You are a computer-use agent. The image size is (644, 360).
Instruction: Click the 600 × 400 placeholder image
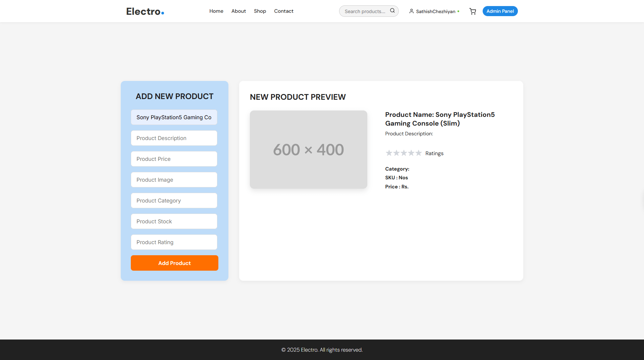click(309, 149)
